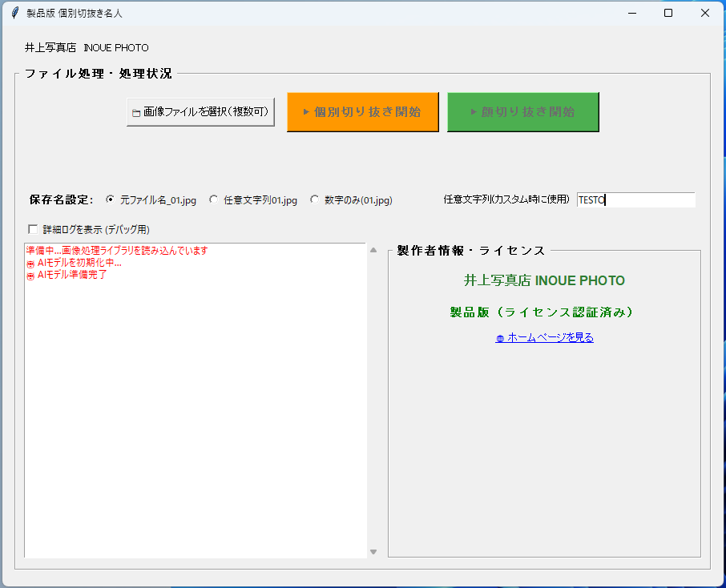This screenshot has width=726, height=588.
Task: Click the log line 準備中...画像処理ライブラリを読み込んでいます
Action: pos(117,251)
